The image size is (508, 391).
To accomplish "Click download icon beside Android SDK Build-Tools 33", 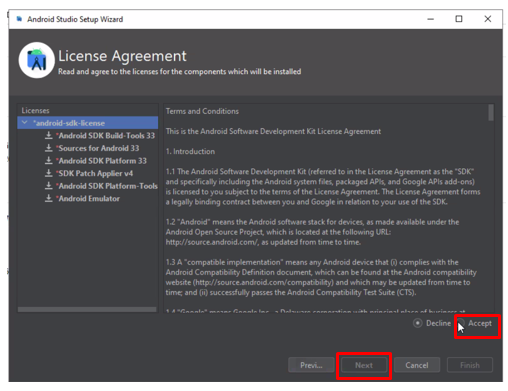I will 49,135.
